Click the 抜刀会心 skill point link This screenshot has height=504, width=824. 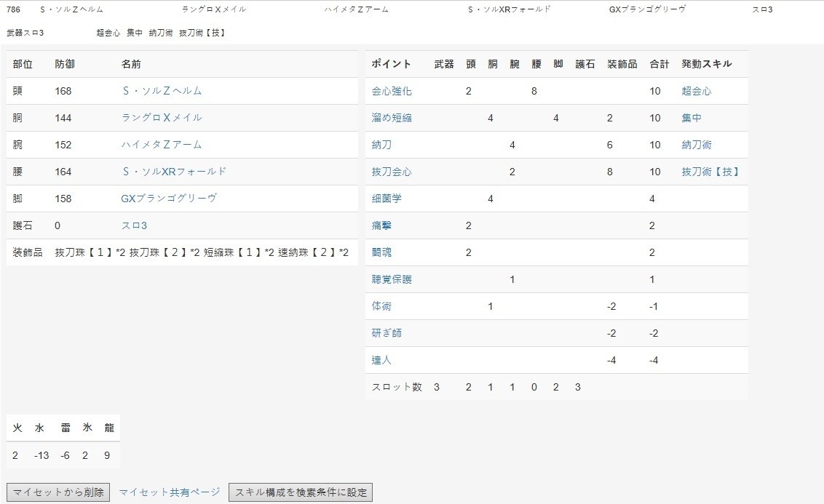[392, 171]
